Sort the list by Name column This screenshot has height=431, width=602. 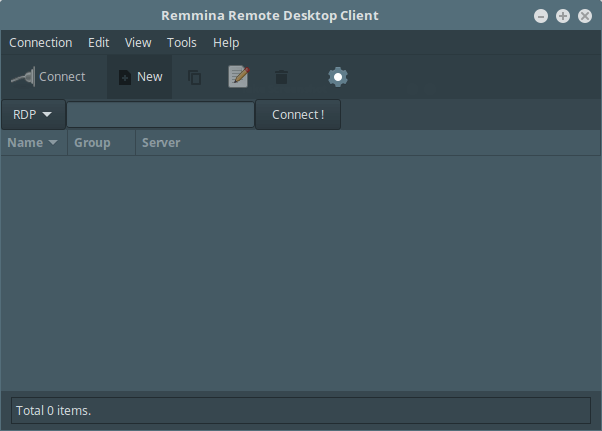pyautogui.click(x=32, y=143)
